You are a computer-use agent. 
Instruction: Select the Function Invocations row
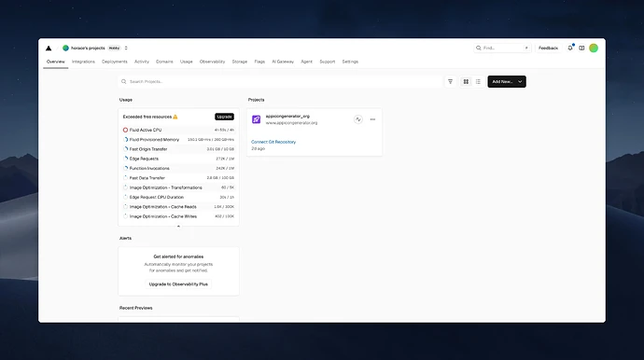coord(178,168)
